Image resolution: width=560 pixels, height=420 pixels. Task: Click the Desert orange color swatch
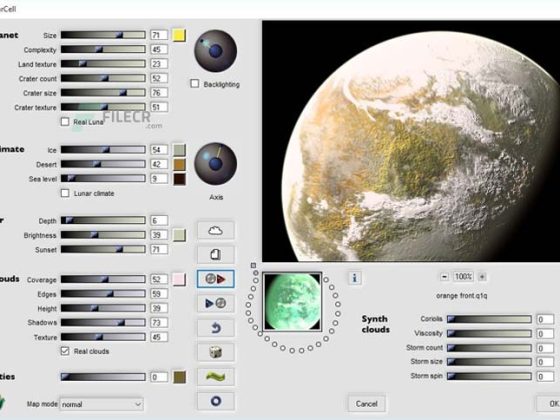click(179, 164)
